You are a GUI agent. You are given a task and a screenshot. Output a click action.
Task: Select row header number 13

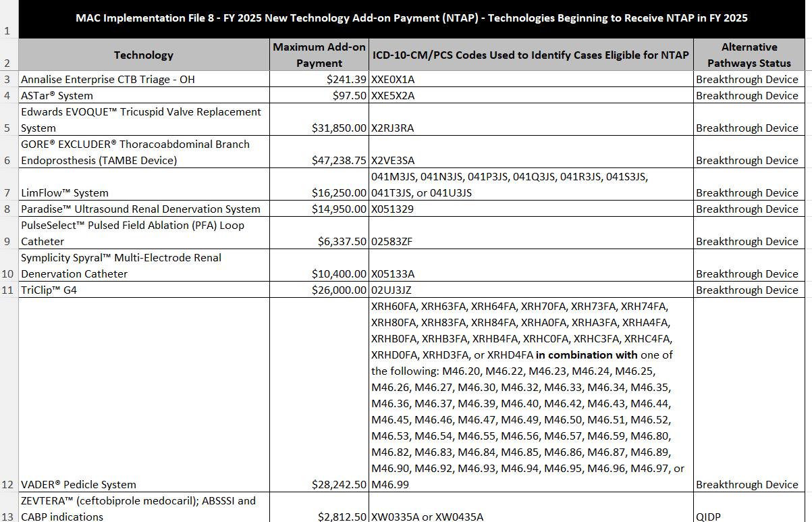(x=9, y=507)
